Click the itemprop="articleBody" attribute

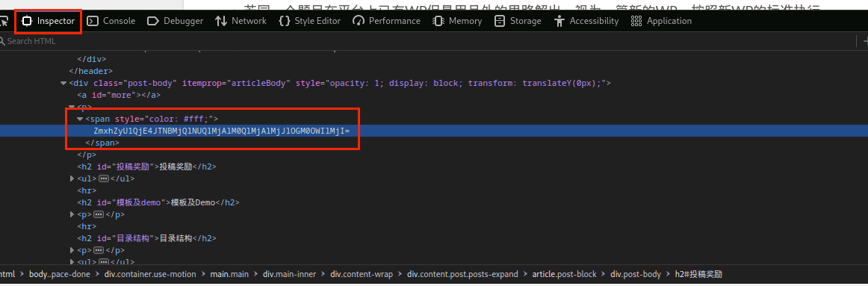click(x=236, y=83)
